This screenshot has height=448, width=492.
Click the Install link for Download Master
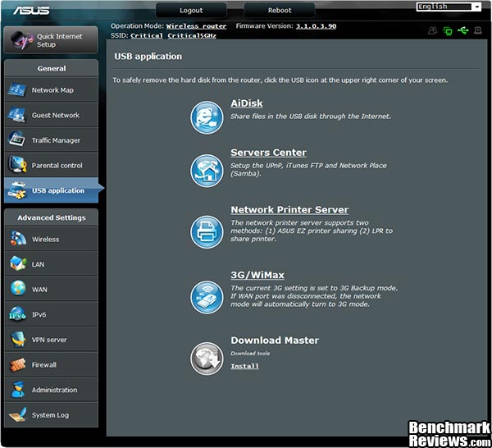point(244,366)
